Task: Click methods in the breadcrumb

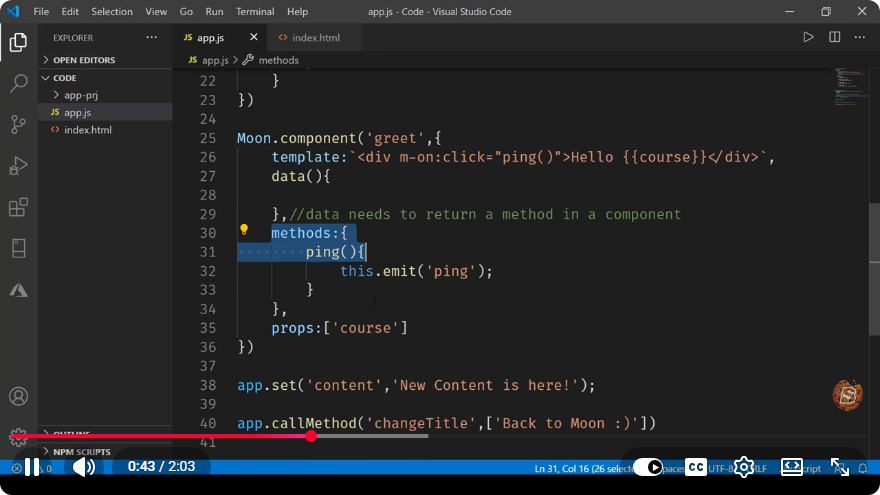Action: pyautogui.click(x=278, y=60)
